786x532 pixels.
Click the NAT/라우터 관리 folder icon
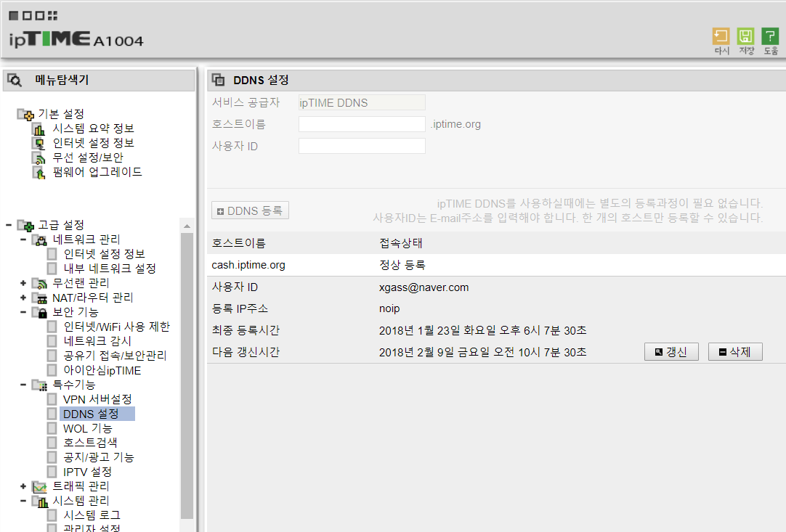click(40, 298)
